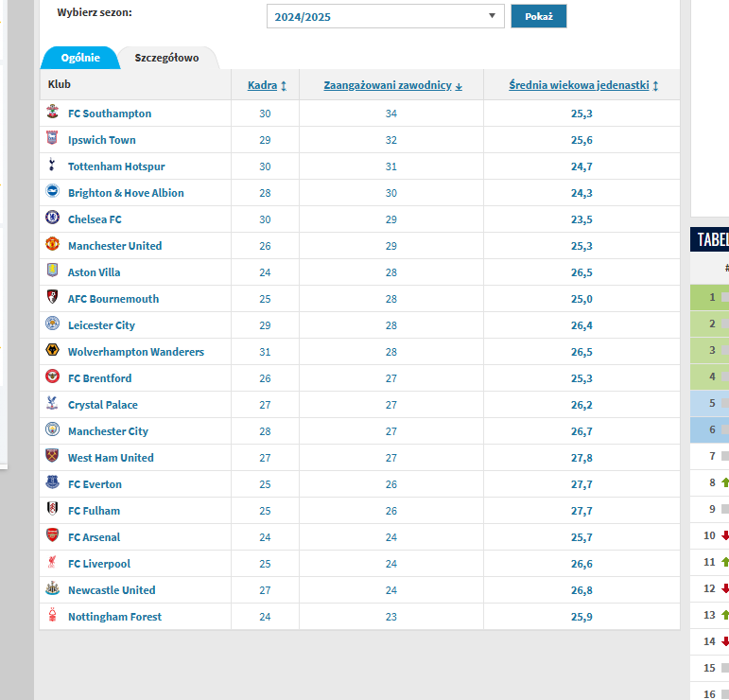Click the FC Everton badge icon
Image resolution: width=729 pixels, height=700 pixels.
click(x=52, y=481)
